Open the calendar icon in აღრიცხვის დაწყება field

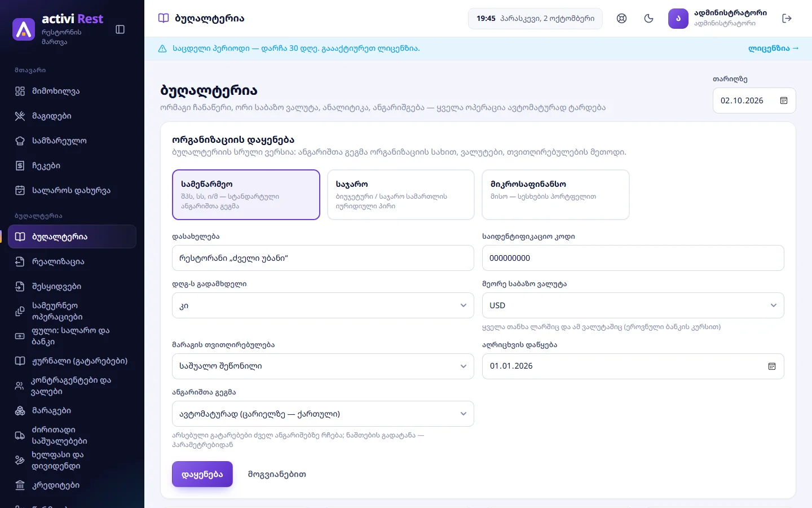[x=771, y=366]
